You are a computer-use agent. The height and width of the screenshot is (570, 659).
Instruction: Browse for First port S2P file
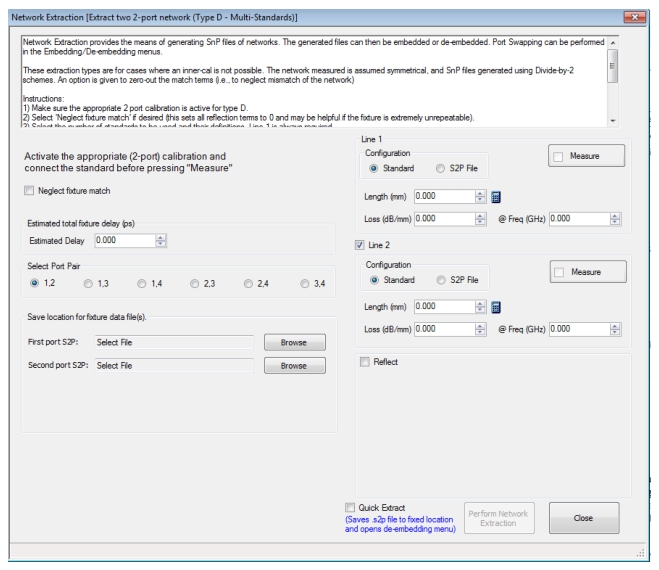pyautogui.click(x=295, y=343)
